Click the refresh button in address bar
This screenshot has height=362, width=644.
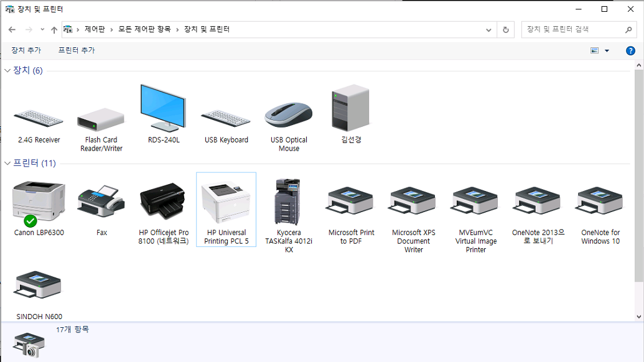506,30
